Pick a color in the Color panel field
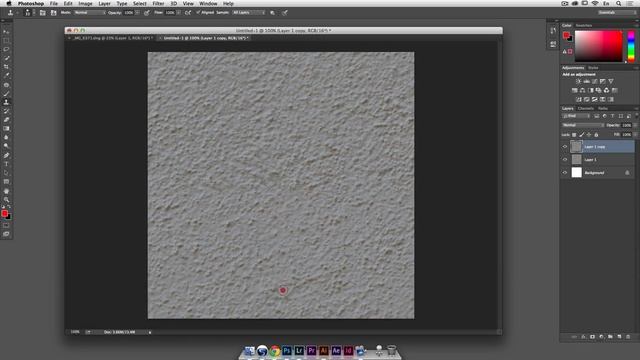Screen dimensions: 640x360 coord(598,46)
